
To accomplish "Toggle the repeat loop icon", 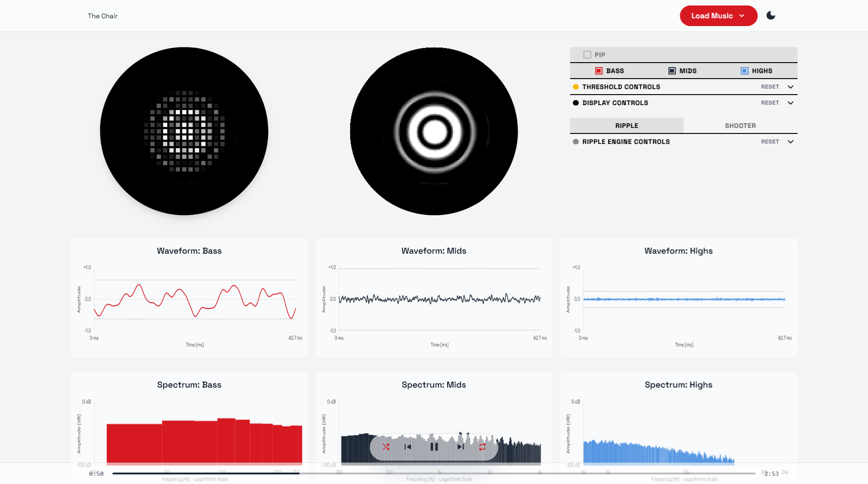I will (482, 447).
